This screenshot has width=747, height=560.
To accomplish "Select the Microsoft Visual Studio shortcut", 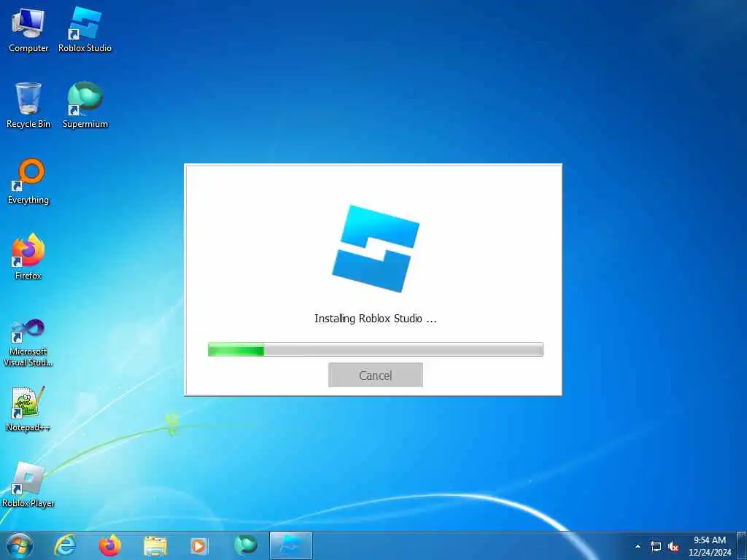I will coord(28,343).
